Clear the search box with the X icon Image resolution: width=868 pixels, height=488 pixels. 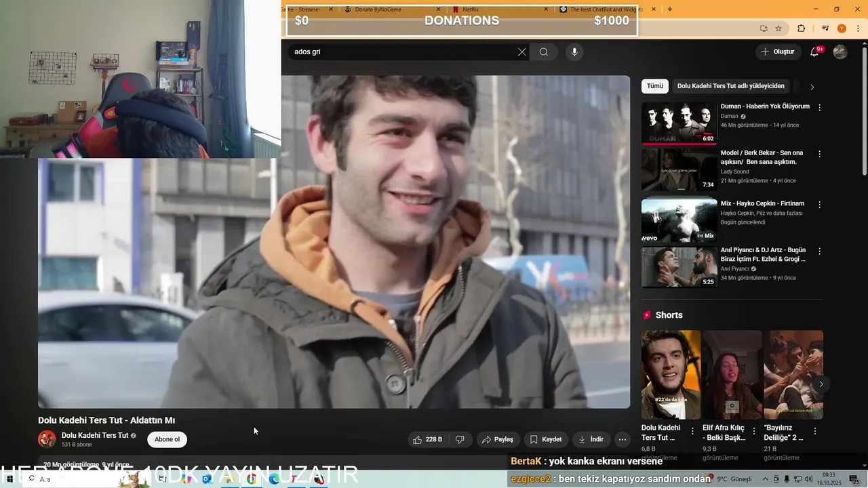pos(522,52)
